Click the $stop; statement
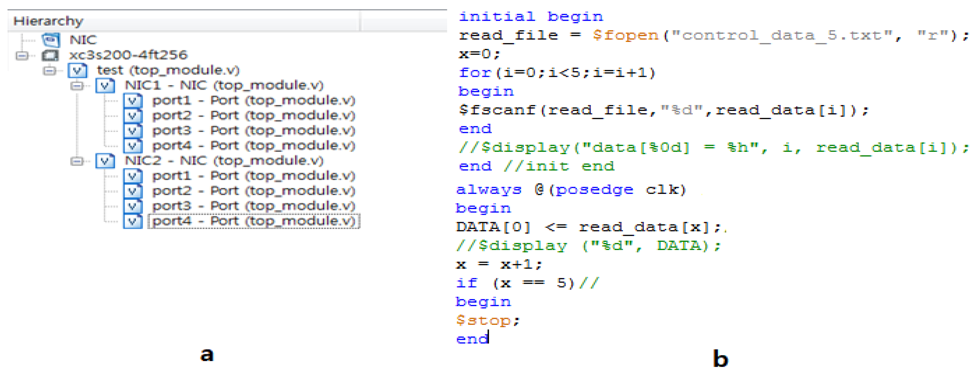 tap(488, 320)
